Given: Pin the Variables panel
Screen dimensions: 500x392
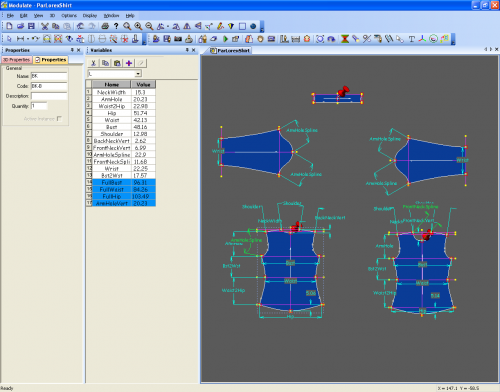Looking at the screenshot, I should click(187, 50).
